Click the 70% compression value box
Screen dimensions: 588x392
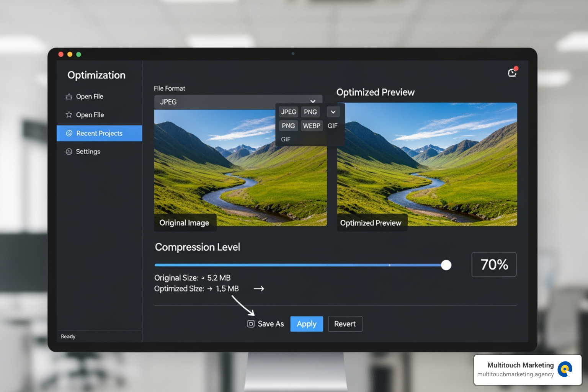click(x=494, y=264)
